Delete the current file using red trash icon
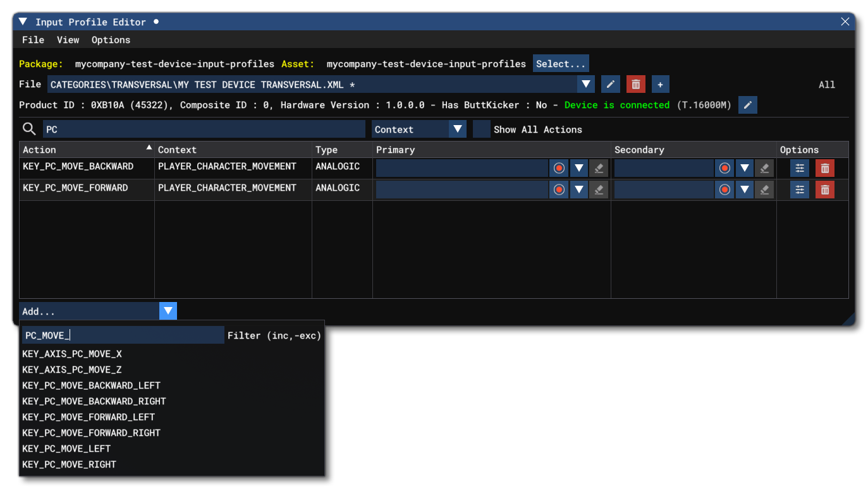868x489 pixels. [635, 83]
